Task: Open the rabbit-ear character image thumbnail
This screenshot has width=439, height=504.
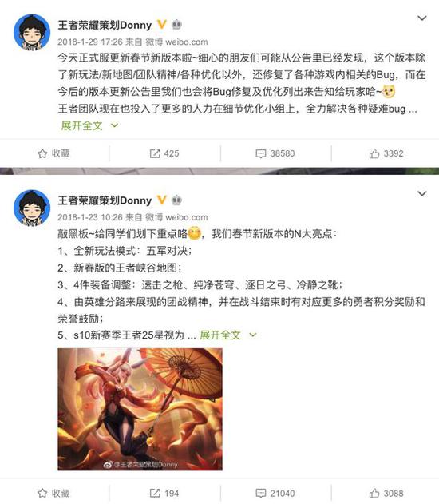Action: (x=140, y=409)
